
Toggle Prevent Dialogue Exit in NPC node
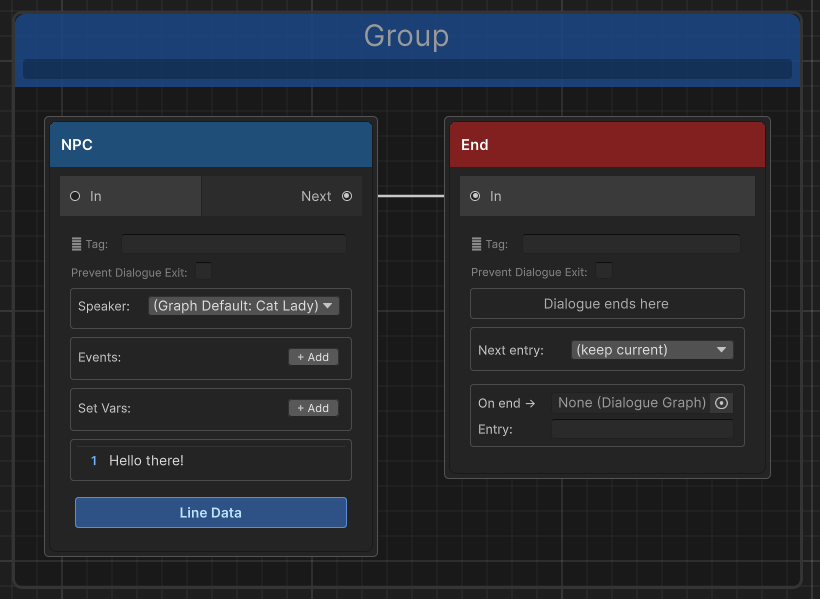click(203, 272)
